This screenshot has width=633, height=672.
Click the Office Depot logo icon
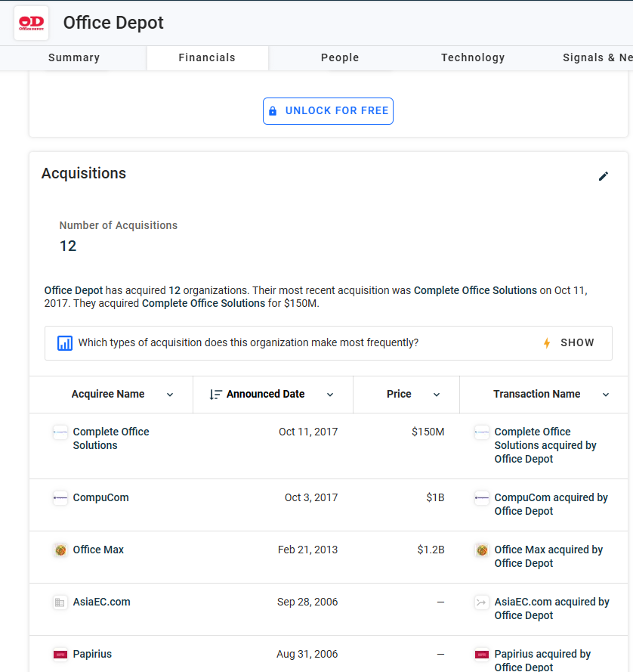(x=31, y=23)
